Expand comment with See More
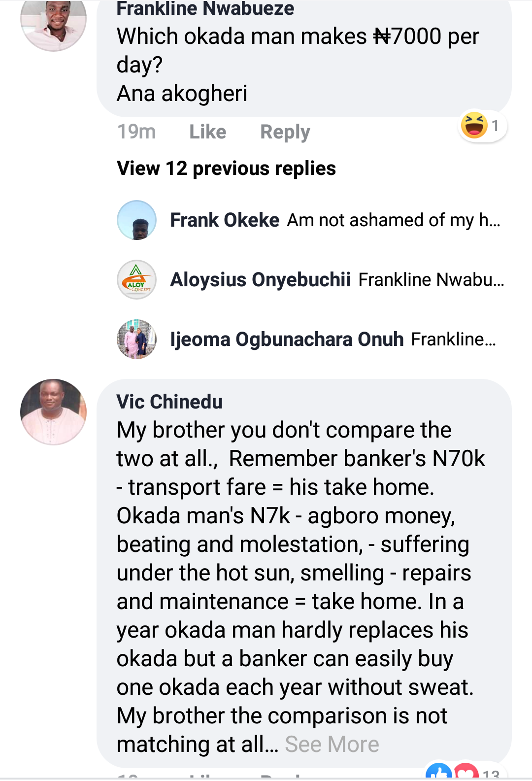 click(x=332, y=744)
